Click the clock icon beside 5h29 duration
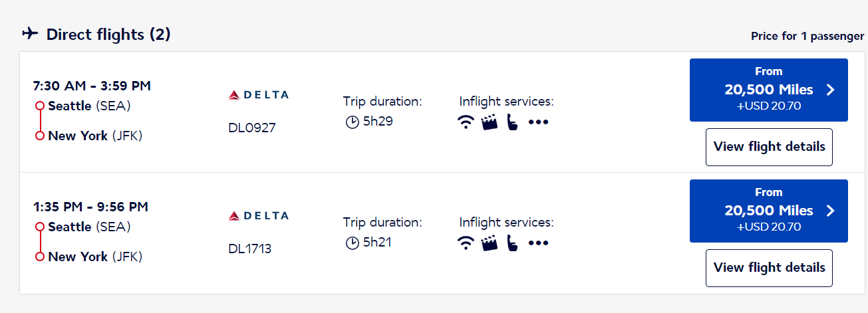 pos(352,122)
